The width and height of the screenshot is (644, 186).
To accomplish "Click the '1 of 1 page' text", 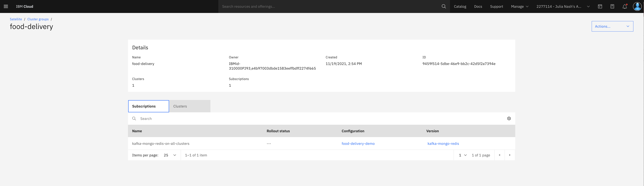I will point(481,155).
